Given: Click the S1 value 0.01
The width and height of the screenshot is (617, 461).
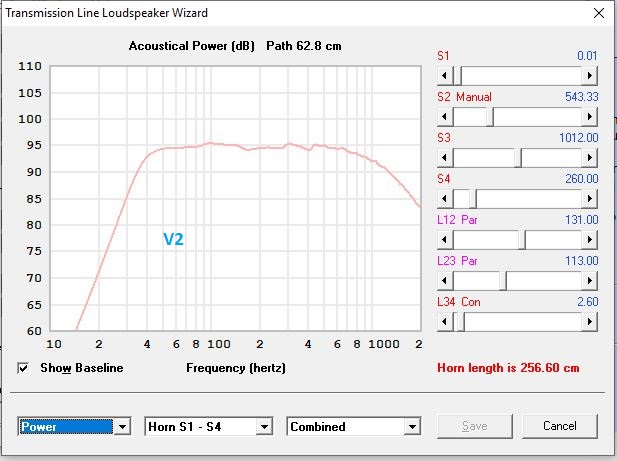Looking at the screenshot, I should pos(587,56).
